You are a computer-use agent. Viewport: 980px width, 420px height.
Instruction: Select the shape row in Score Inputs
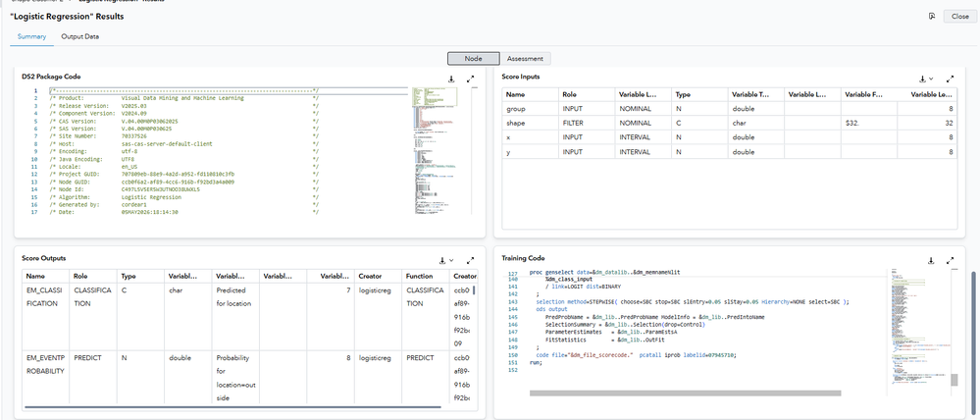[730, 123]
